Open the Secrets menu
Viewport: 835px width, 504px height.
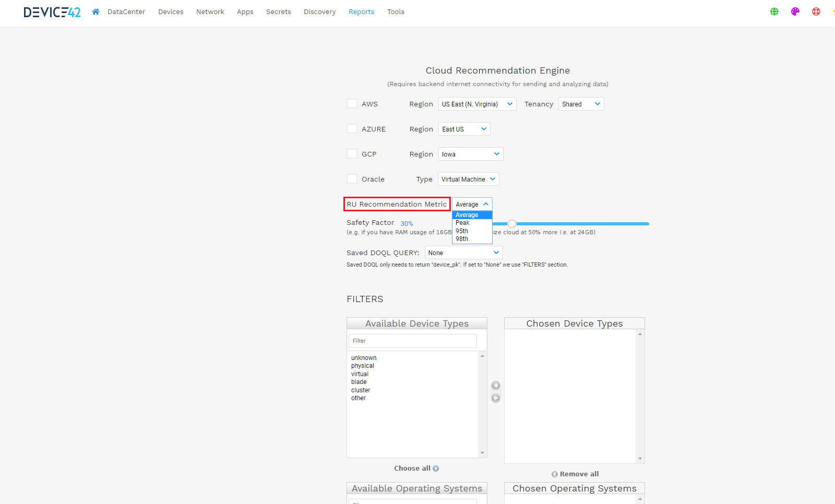279,11
